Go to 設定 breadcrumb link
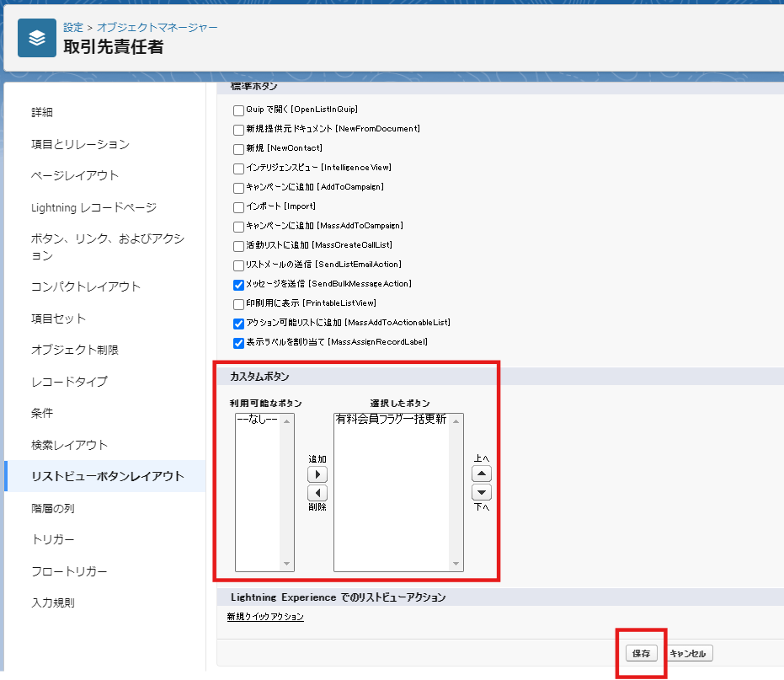This screenshot has width=784, height=680. 73,28
